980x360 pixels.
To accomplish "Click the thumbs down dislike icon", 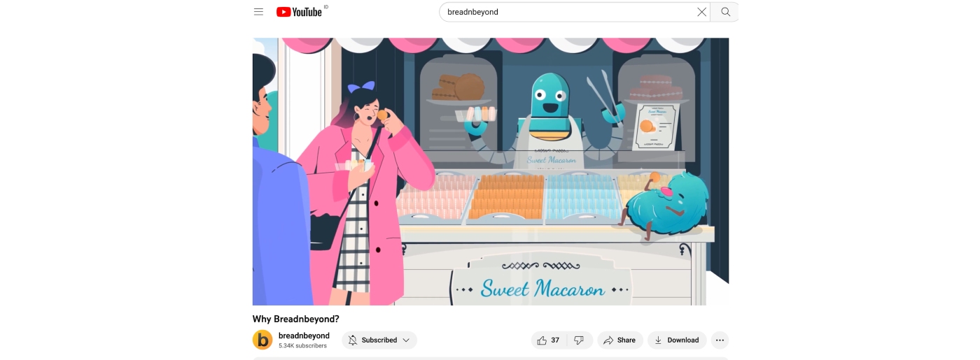I will point(579,340).
